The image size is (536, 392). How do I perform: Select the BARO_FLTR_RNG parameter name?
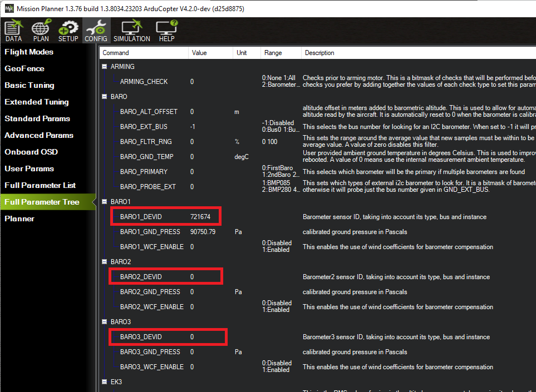coord(146,142)
